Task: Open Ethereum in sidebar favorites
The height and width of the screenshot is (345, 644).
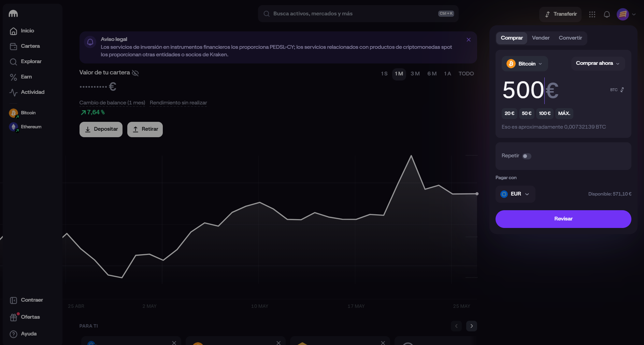Action: (x=25, y=127)
